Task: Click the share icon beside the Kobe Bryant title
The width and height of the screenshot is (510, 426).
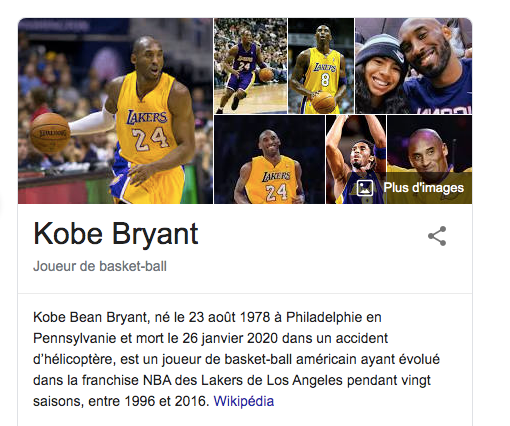Action: tap(437, 236)
